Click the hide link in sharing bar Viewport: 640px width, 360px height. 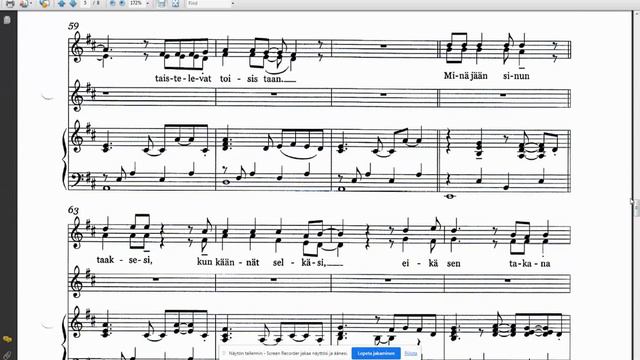pos(411,353)
